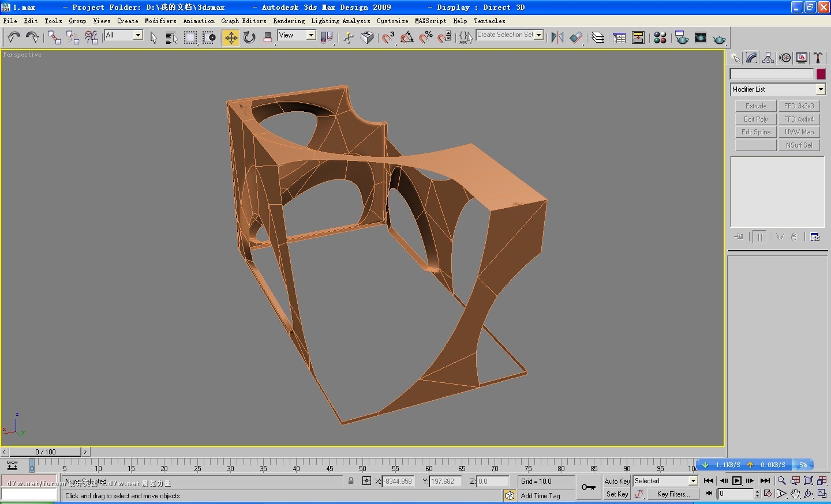The image size is (831, 504).
Task: Select the Select and Link tool
Action: (54, 37)
